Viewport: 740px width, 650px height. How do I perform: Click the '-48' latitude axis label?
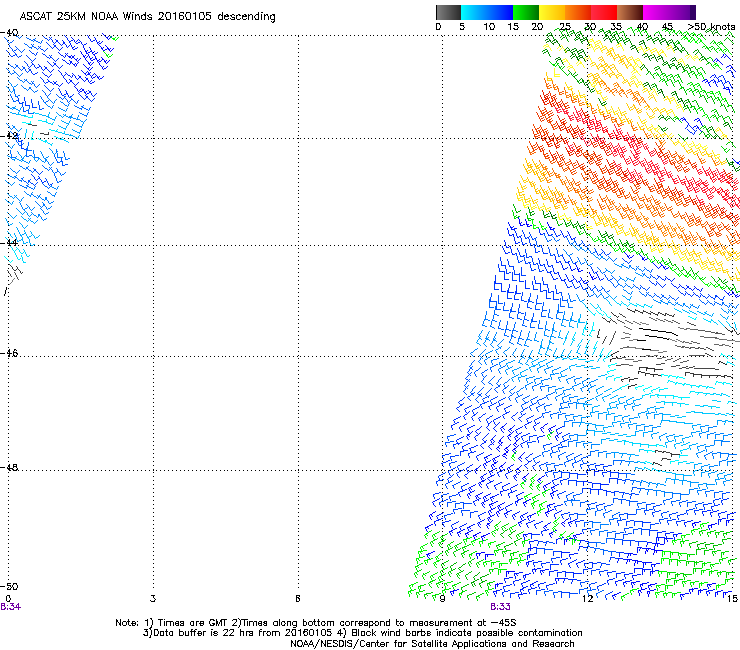point(9,467)
